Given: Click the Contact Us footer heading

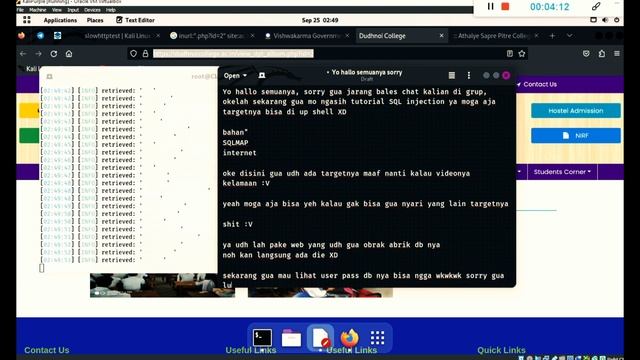Looking at the screenshot, I should pos(47,350).
